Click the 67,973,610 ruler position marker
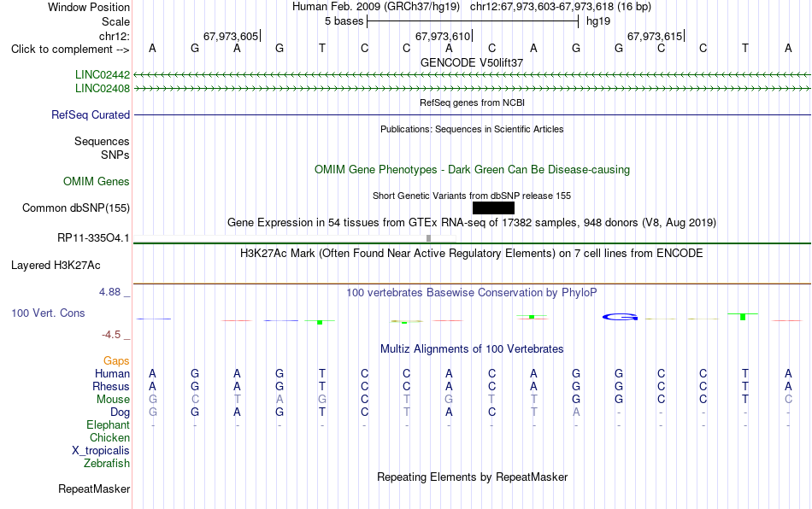This screenshot has width=812, height=509. tap(443, 36)
